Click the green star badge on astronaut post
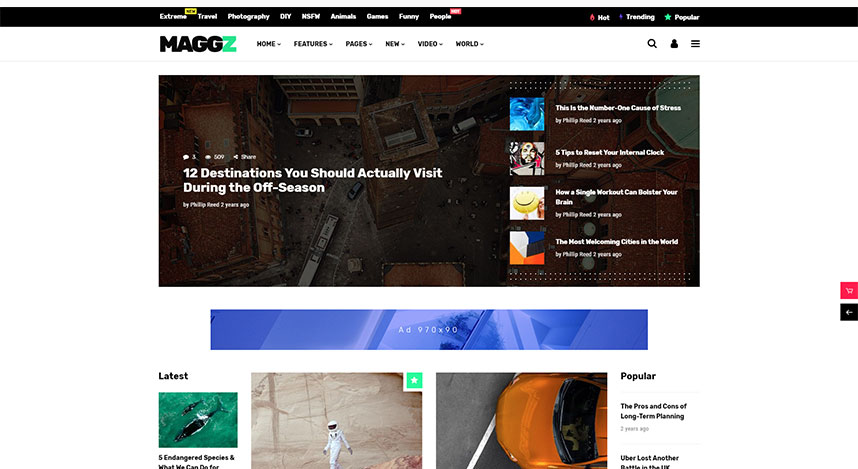Image resolution: width=858 pixels, height=469 pixels. [x=414, y=380]
